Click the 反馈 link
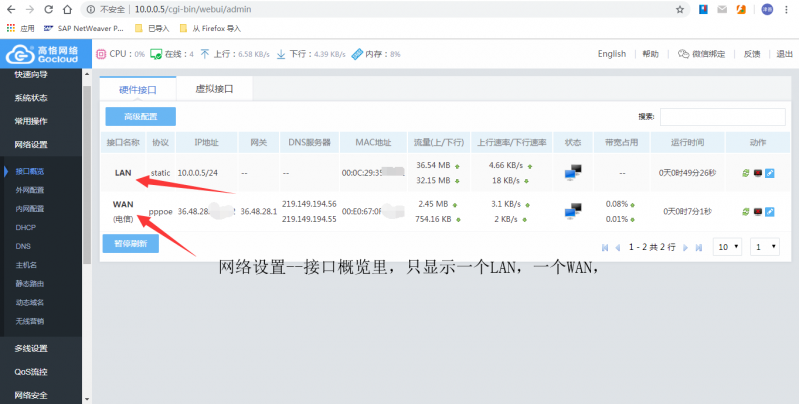799x404 pixels. click(x=752, y=54)
